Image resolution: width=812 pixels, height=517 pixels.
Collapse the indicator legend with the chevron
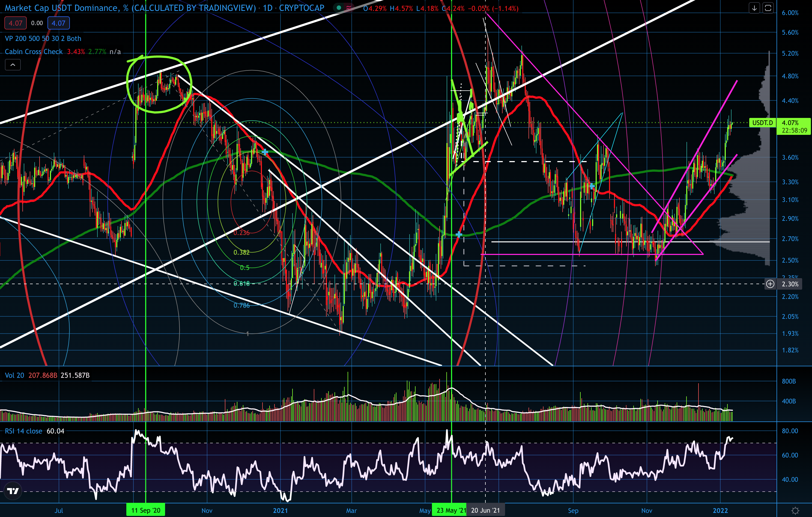(13, 65)
